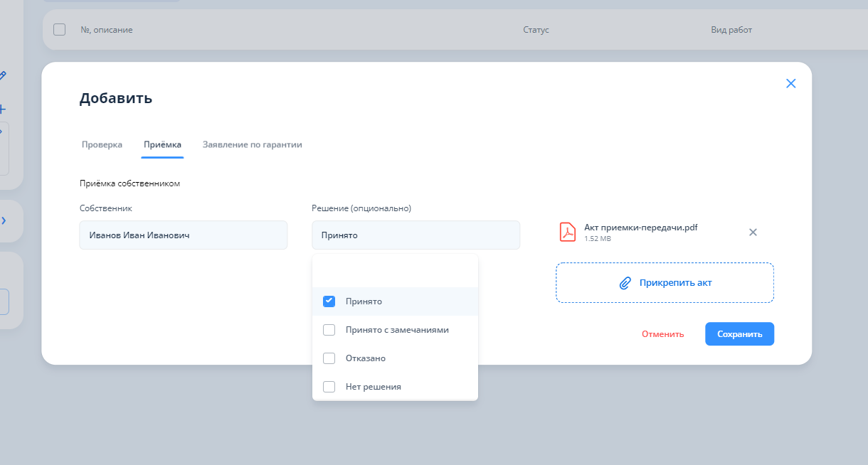The height and width of the screenshot is (465, 868).
Task: Remove the attached file Акт приемки-передачи.pdf
Action: pos(753,232)
